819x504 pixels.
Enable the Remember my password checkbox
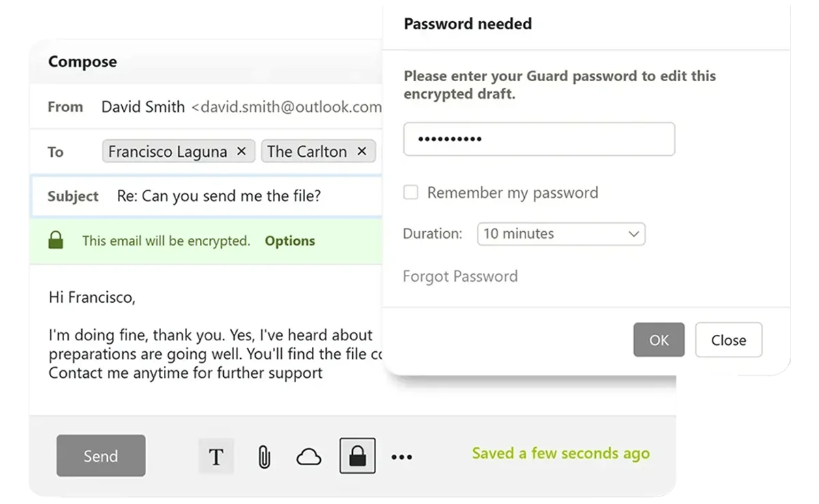(411, 193)
